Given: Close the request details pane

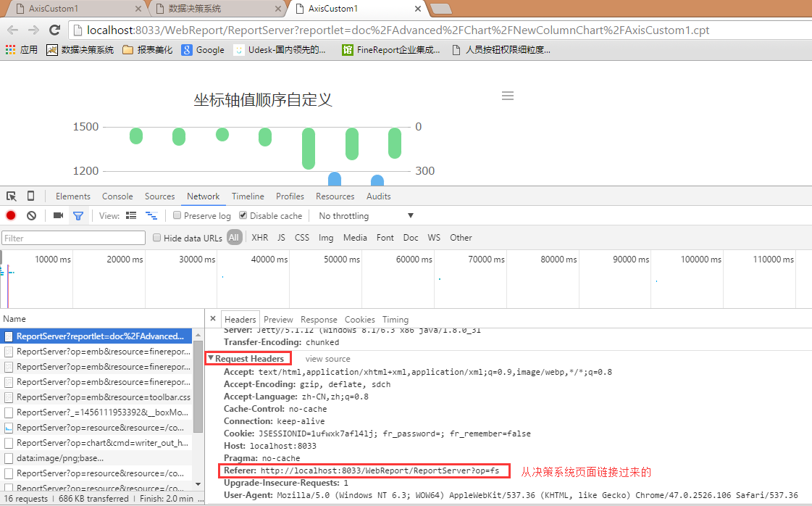Looking at the screenshot, I should click(x=213, y=319).
